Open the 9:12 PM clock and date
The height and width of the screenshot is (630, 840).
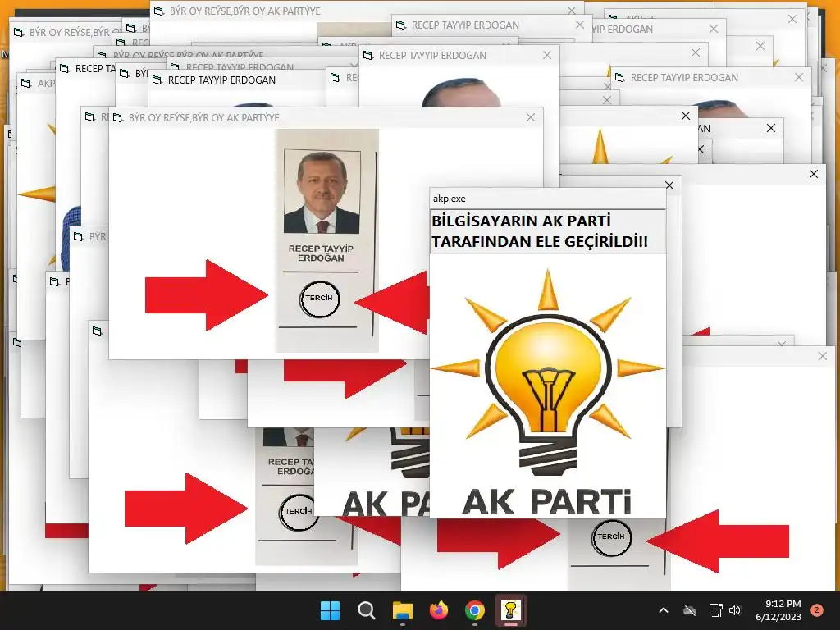[778, 610]
